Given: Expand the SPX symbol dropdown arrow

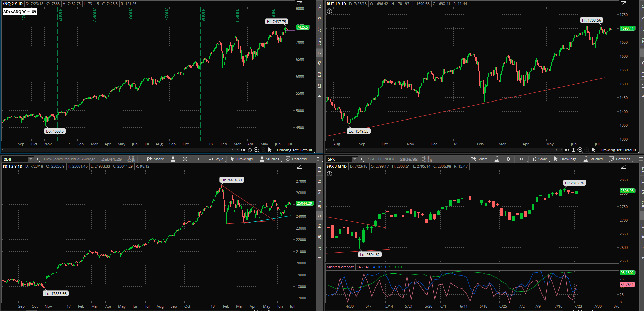Looking at the screenshot, I should pos(355,159).
